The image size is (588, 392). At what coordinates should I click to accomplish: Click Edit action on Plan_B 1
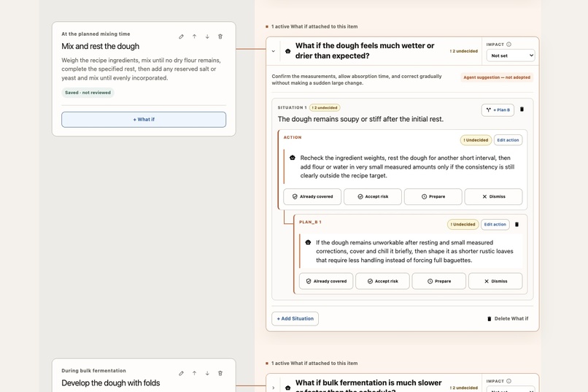(x=495, y=224)
